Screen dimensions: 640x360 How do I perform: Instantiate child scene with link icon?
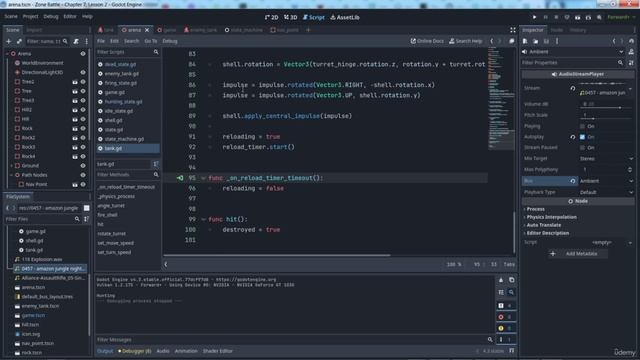(19, 41)
